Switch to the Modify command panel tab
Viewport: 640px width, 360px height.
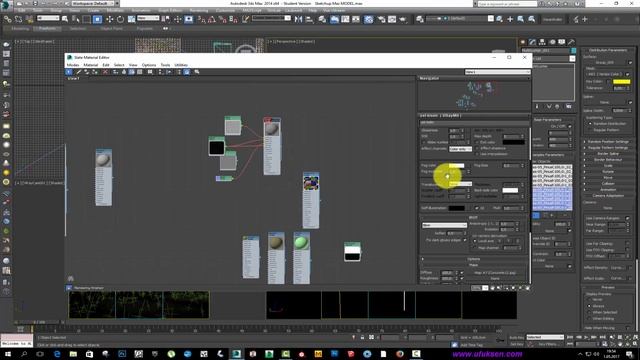coord(532,42)
